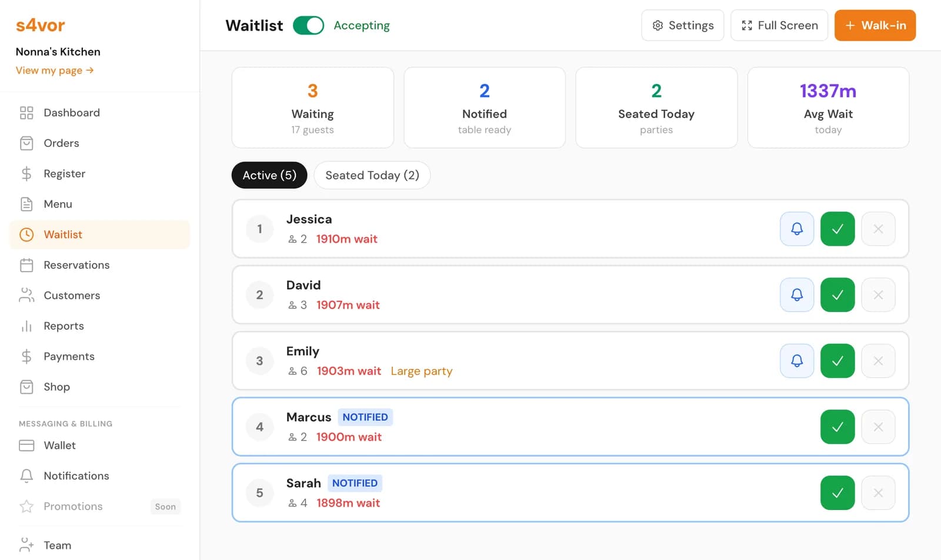
Task: Follow the View my page link
Action: [x=54, y=70]
